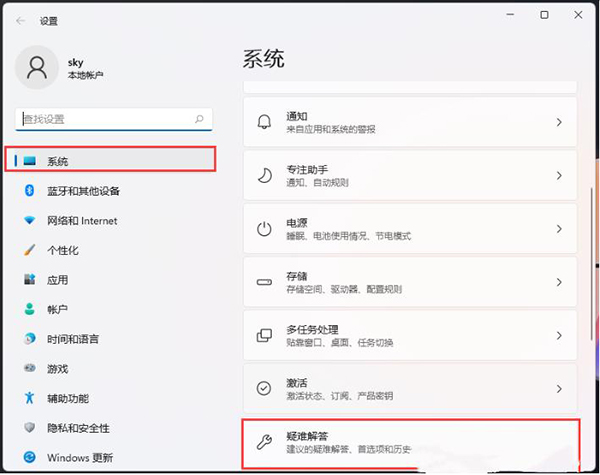Click the 帐户 person icon

click(29, 309)
